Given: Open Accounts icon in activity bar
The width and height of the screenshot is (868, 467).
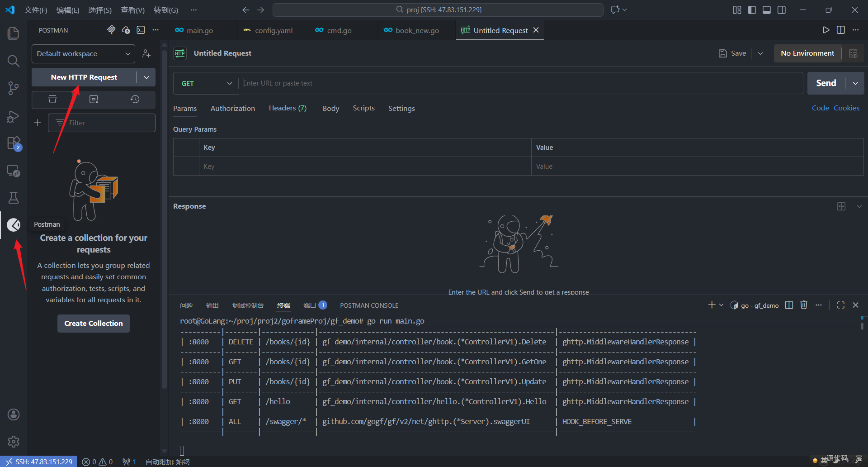Looking at the screenshot, I should click(x=14, y=414).
